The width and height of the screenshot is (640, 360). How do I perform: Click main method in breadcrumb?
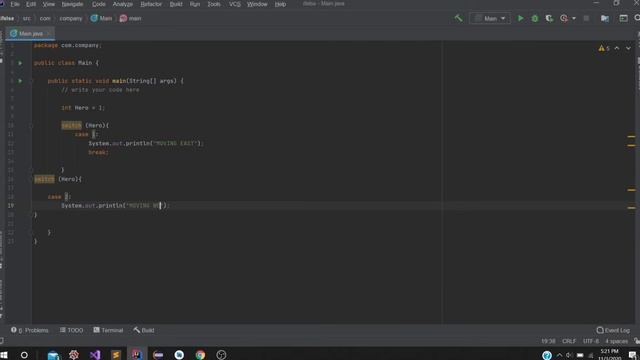pos(131,18)
